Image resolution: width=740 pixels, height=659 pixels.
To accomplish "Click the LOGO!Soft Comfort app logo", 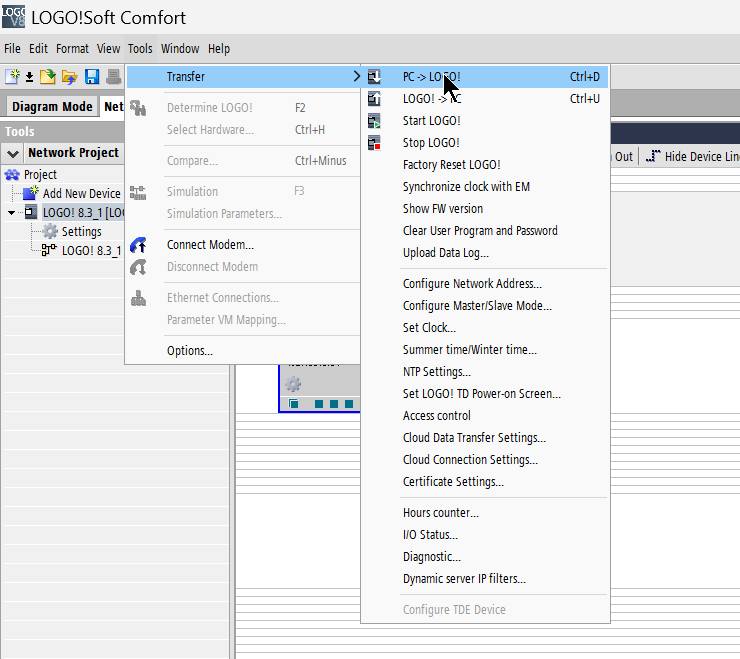I will click(13, 17).
